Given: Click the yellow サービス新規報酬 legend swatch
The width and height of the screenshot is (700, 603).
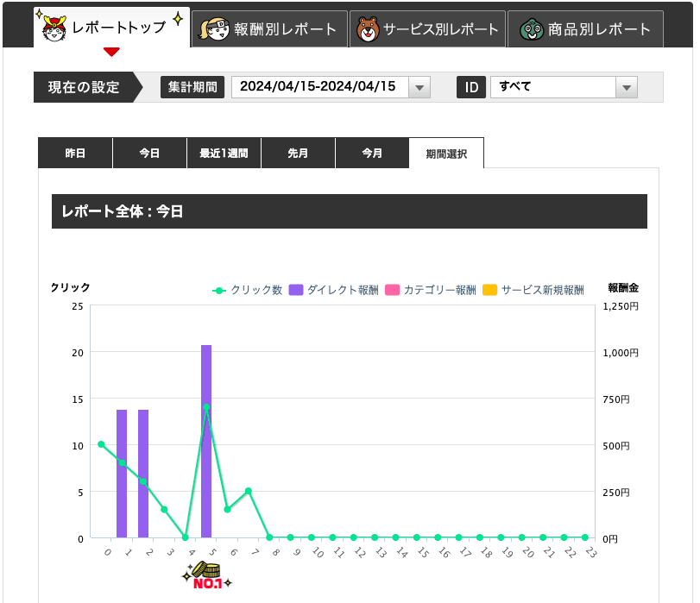Looking at the screenshot, I should point(489,290).
